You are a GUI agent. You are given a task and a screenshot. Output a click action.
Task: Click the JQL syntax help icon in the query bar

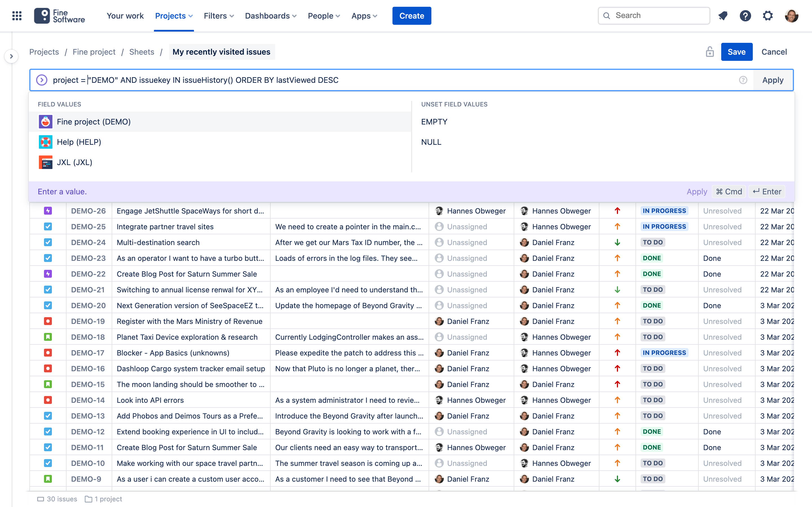pos(743,80)
